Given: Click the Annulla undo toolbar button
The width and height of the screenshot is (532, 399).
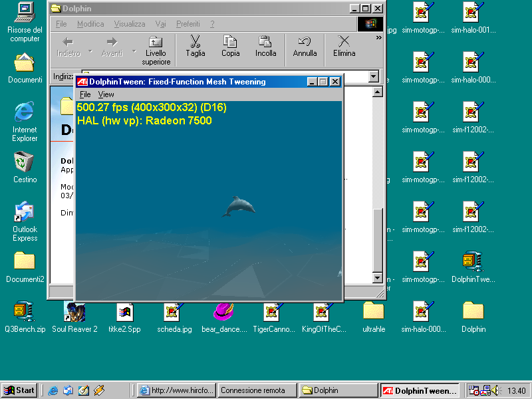Looking at the screenshot, I should click(305, 46).
